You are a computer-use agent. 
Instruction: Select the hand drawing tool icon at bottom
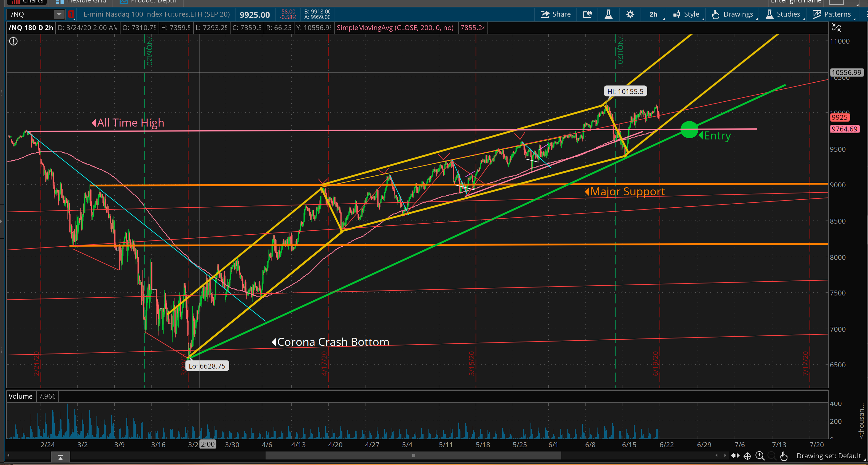click(784, 456)
